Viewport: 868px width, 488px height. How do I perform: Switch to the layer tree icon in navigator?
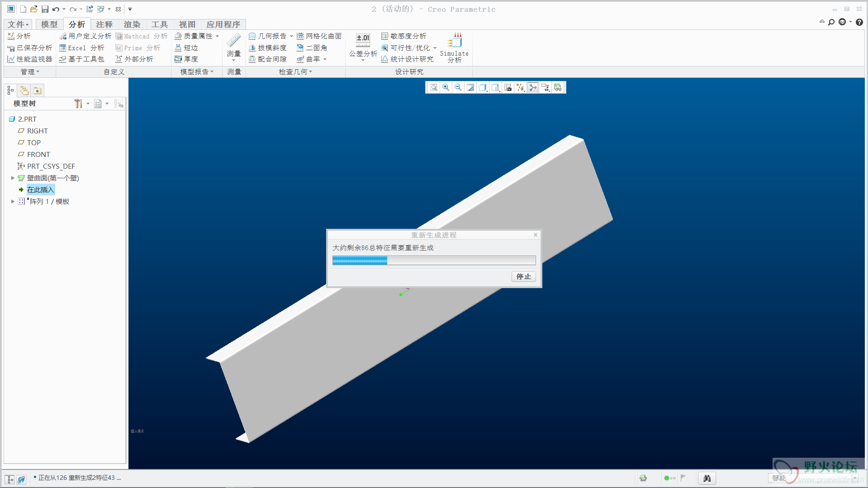(x=24, y=90)
